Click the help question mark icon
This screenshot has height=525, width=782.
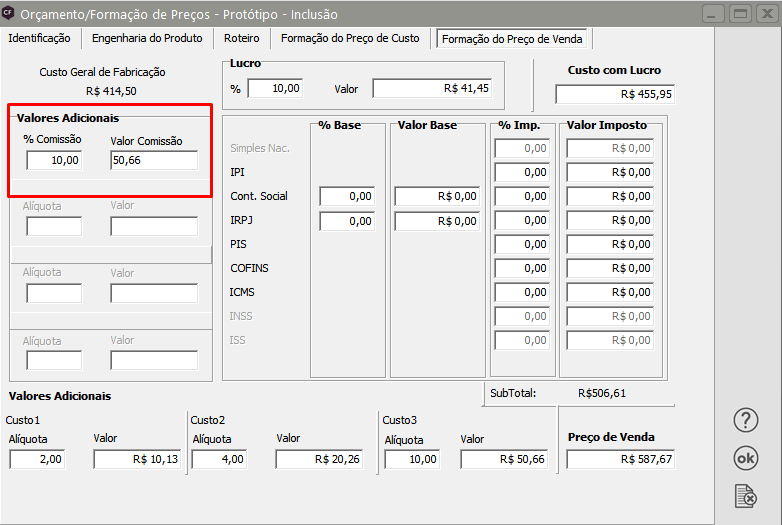click(745, 420)
